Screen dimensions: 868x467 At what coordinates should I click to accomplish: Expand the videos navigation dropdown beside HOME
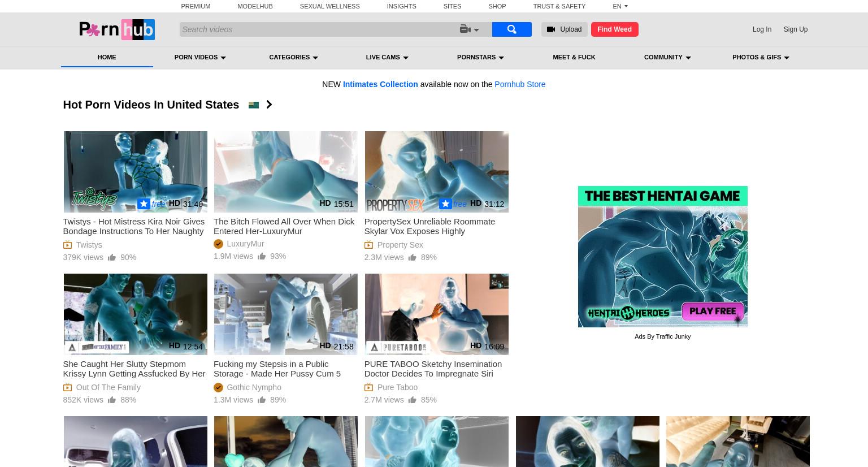coord(200,57)
